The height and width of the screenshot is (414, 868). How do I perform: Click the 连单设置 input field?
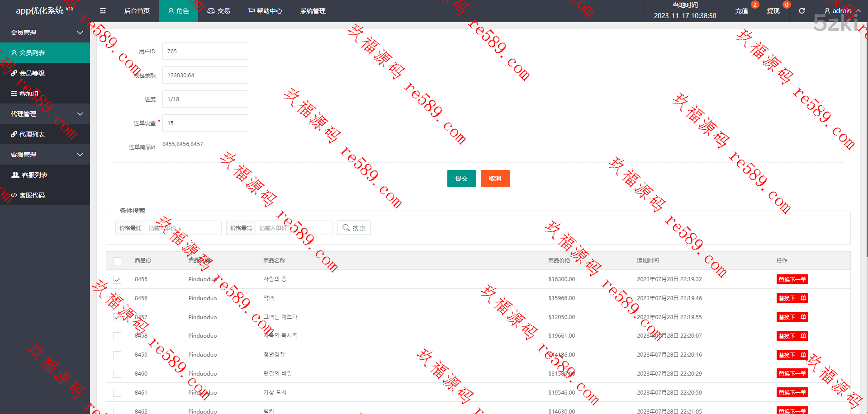click(x=205, y=123)
